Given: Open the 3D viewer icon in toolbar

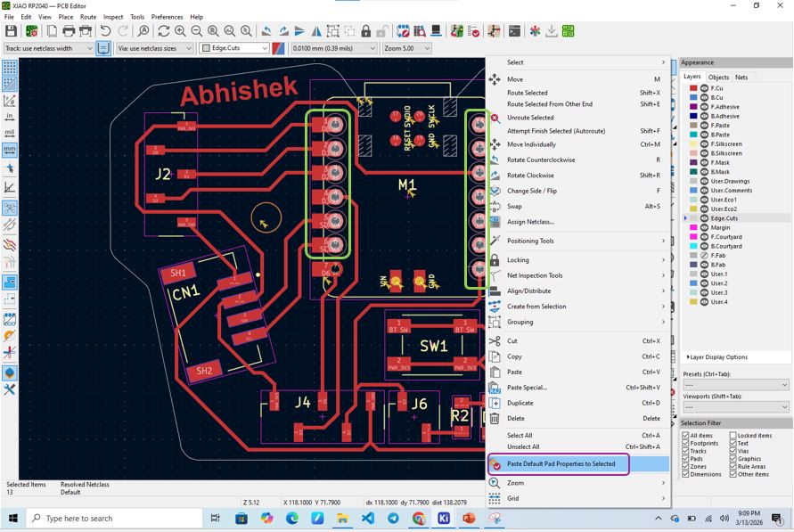Looking at the screenshot, I should [x=436, y=31].
